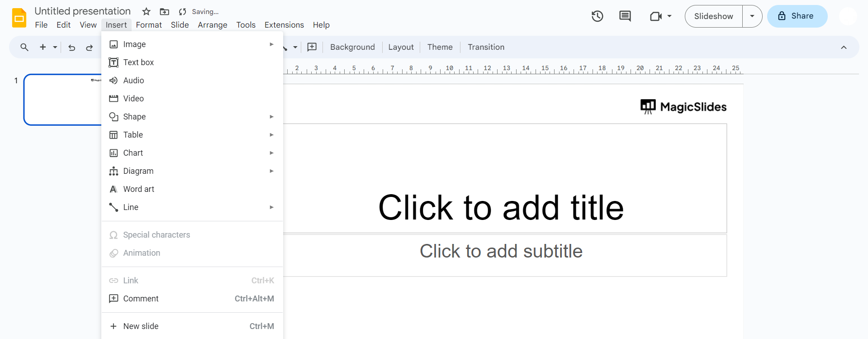Open the comments panel icon
Image resolution: width=868 pixels, height=339 pixels.
pyautogui.click(x=625, y=16)
